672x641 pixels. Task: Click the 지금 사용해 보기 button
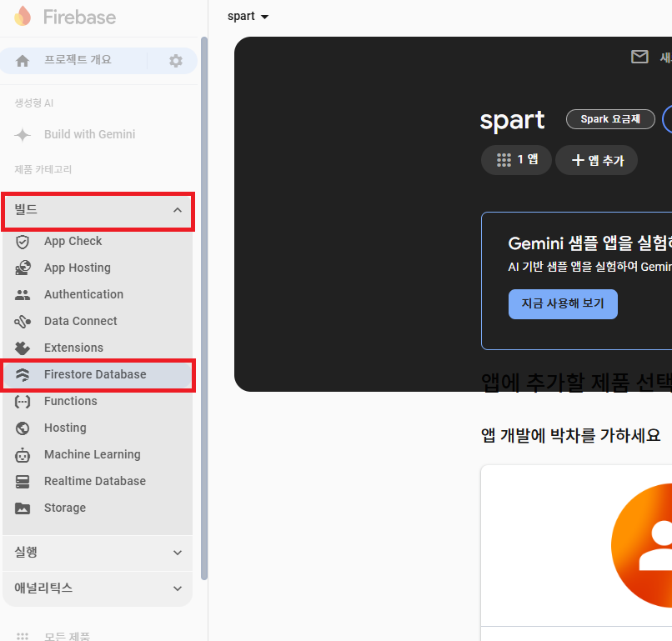click(563, 304)
